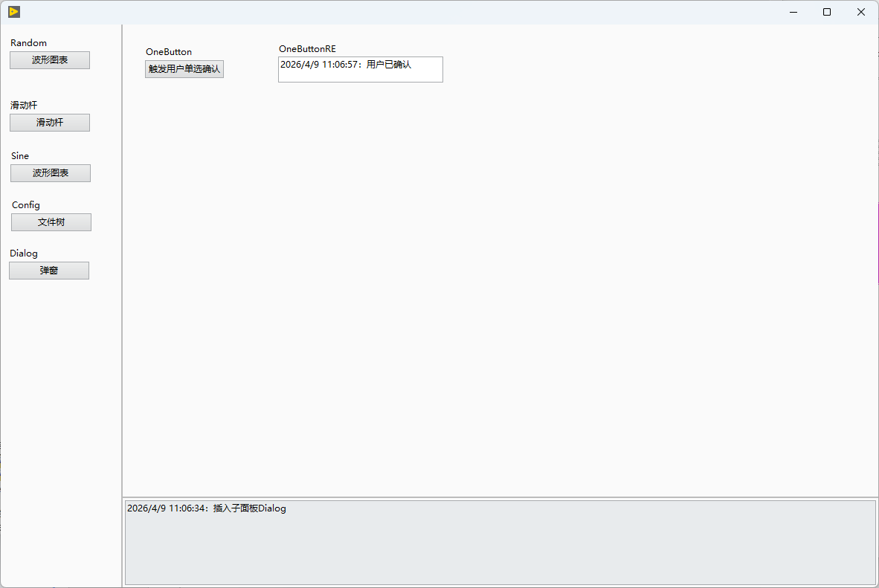This screenshot has height=588, width=879.
Task: Click the vertical splitter beside the sidebar
Action: [x=122, y=306]
